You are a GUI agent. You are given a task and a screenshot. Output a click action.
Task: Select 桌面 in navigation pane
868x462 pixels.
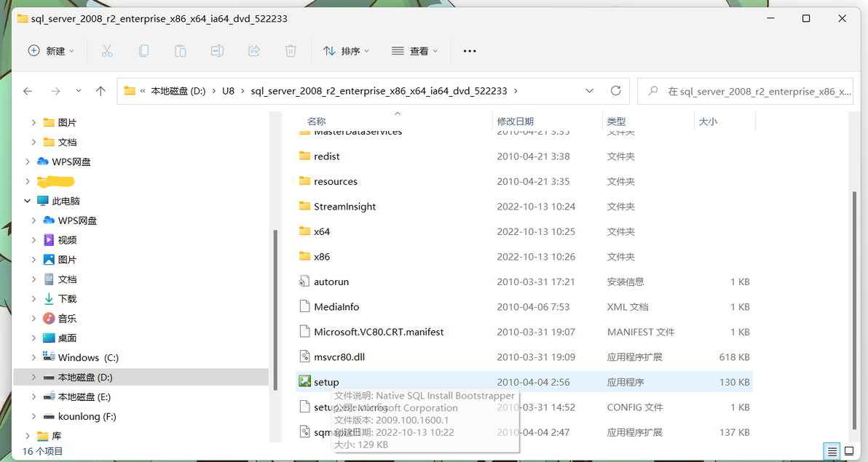point(67,338)
